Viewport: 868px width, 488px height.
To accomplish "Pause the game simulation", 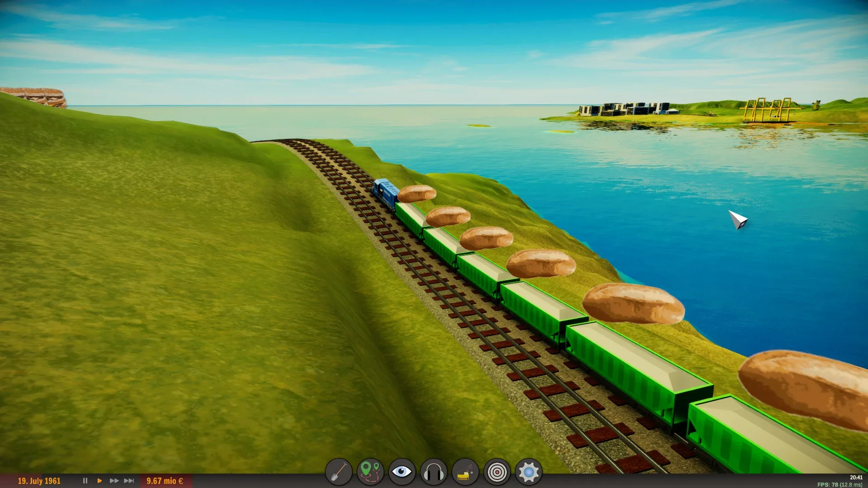I will tap(85, 481).
